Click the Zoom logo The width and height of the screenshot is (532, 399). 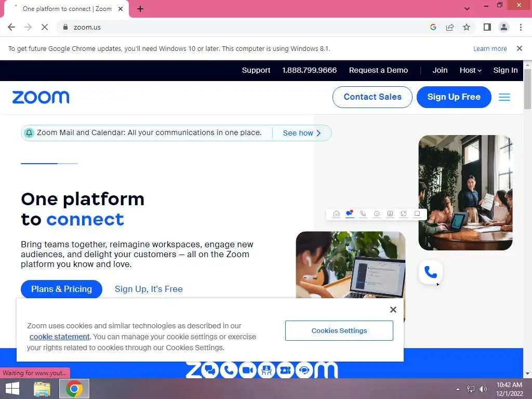pyautogui.click(x=41, y=97)
